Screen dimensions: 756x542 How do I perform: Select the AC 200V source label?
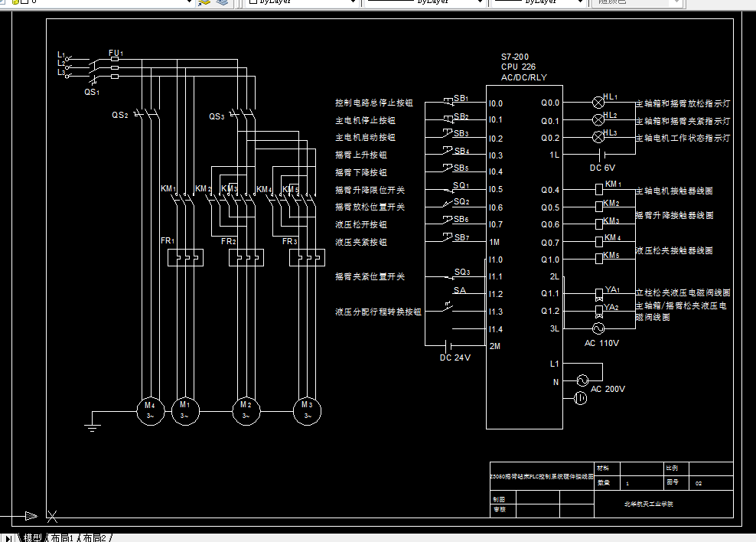(608, 389)
